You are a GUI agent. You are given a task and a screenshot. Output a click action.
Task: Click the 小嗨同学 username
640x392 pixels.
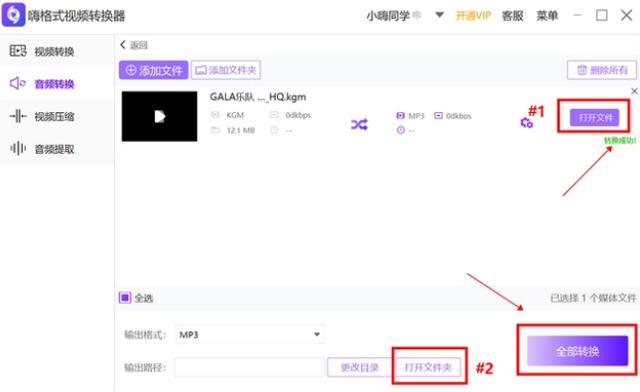[x=388, y=16]
